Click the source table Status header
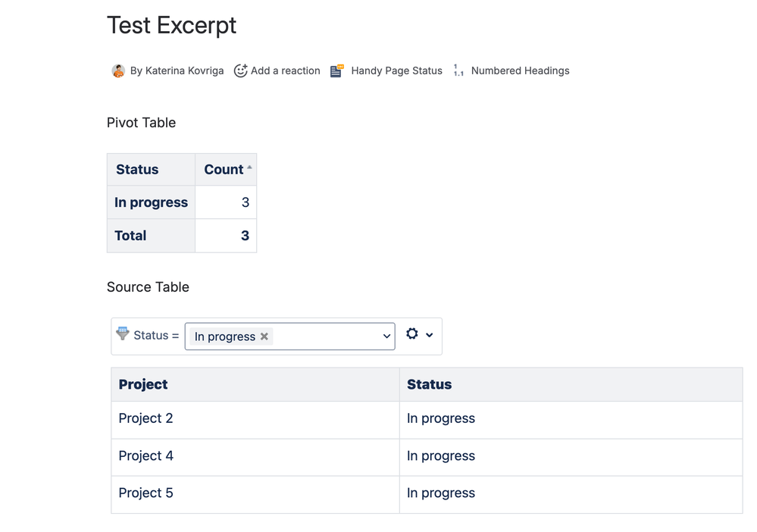The height and width of the screenshot is (532, 757). (429, 385)
